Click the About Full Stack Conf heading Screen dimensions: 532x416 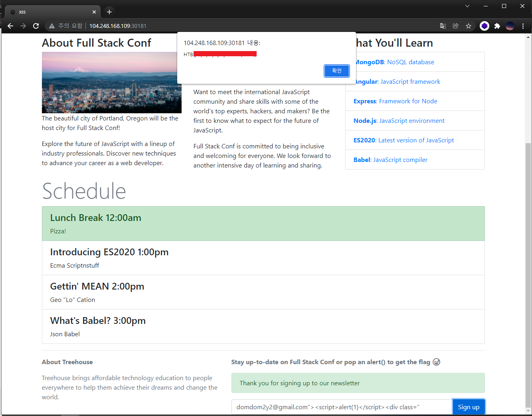[x=97, y=43]
